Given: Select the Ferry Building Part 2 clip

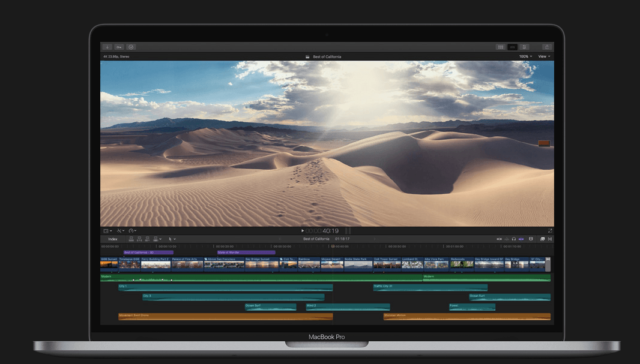Looking at the screenshot, I should [x=156, y=264].
